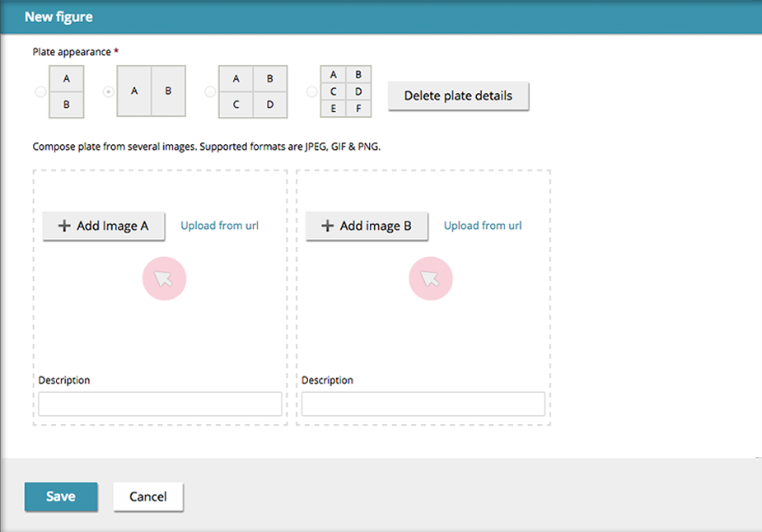
Task: Open Upload from url for image A
Action: tap(220, 226)
